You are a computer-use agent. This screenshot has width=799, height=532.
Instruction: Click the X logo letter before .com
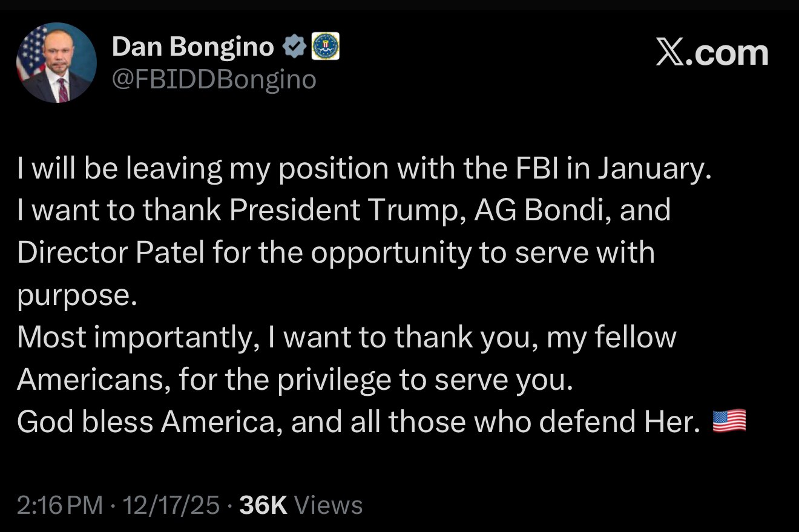coord(669,53)
